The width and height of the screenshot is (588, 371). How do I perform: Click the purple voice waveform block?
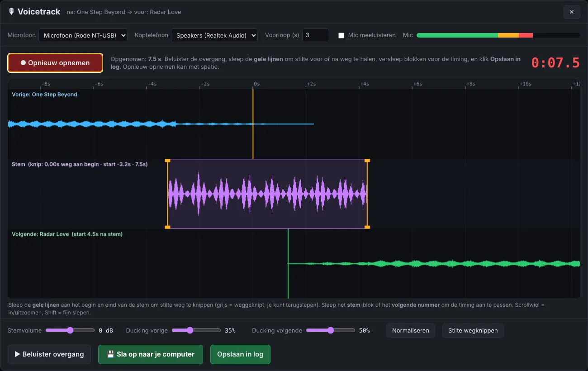[x=267, y=194]
